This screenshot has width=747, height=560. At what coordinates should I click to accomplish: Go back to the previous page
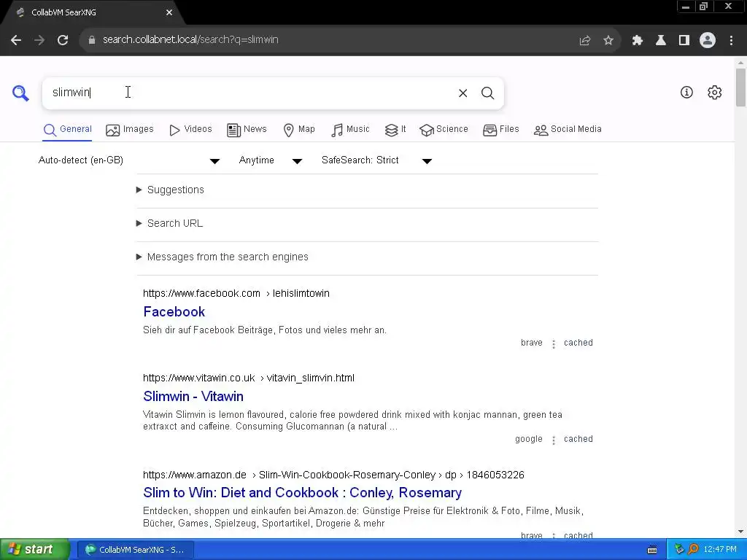[16, 40]
